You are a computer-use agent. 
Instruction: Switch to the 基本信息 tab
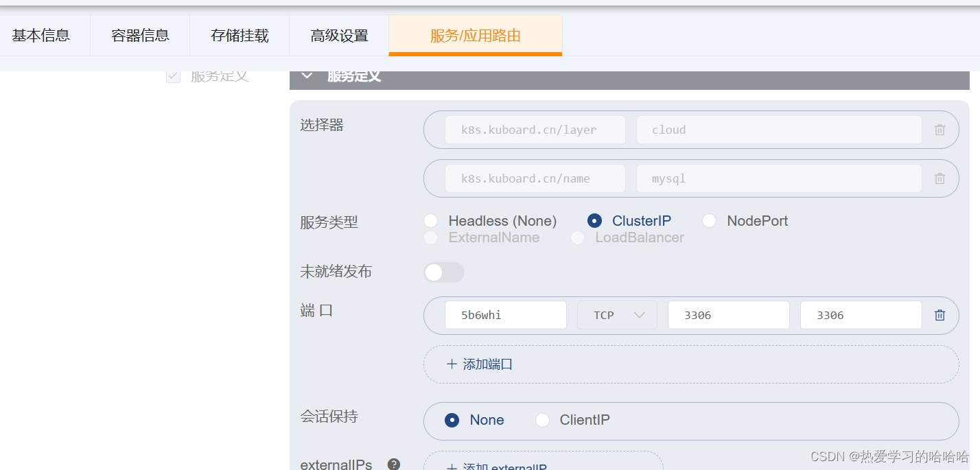[42, 35]
